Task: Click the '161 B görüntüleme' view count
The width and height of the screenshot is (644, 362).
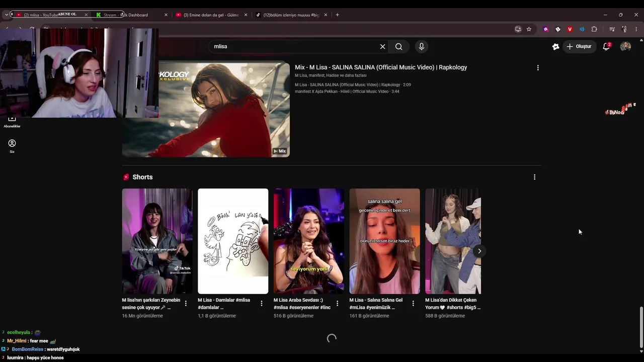Action: (369, 316)
